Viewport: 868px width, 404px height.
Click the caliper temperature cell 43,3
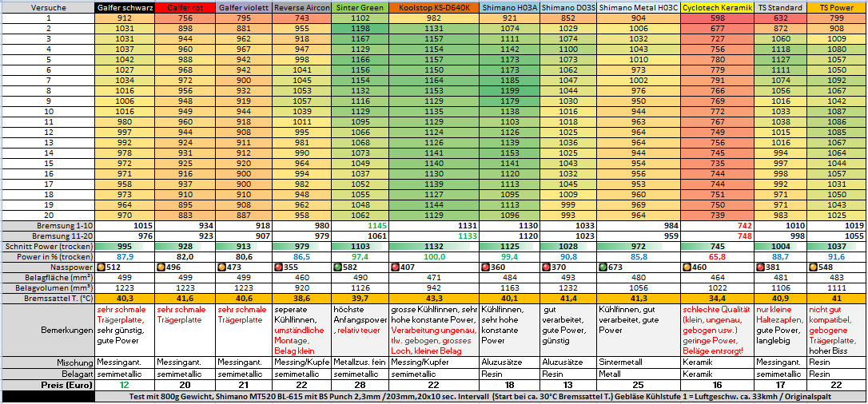(x=433, y=299)
